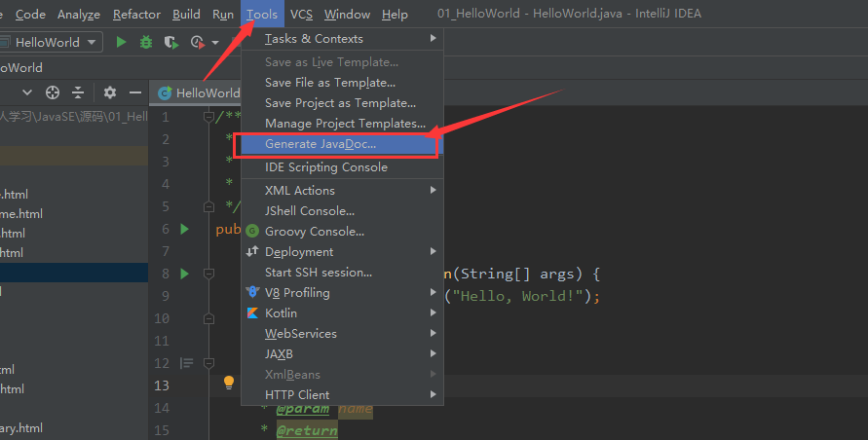The height and width of the screenshot is (440, 868).
Task: Click HelloWorld breadcrumb in navigation bar
Action: tap(21, 67)
